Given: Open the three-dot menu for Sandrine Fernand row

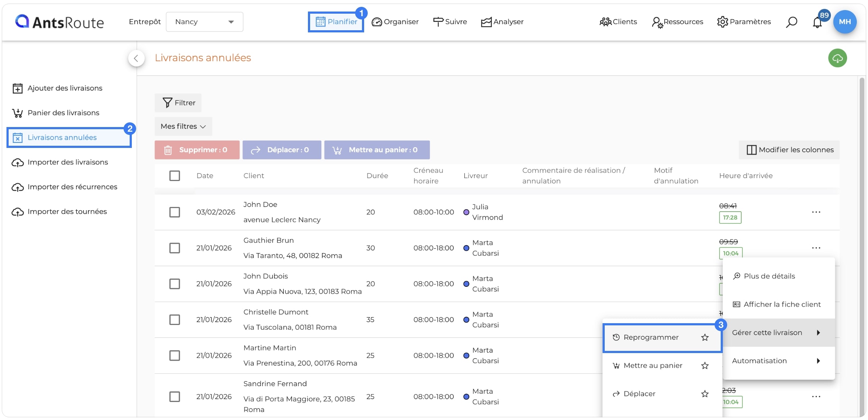Looking at the screenshot, I should [816, 397].
